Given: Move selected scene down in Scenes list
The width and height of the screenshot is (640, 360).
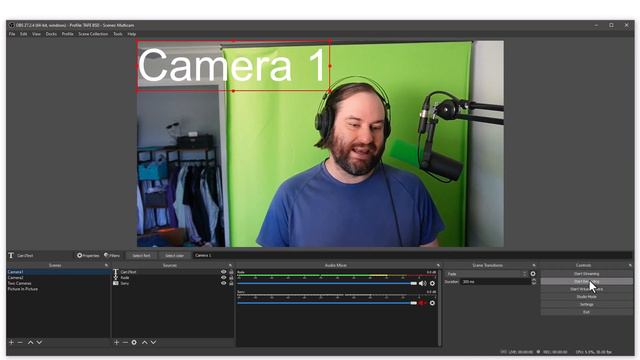Looking at the screenshot, I should click(39, 342).
